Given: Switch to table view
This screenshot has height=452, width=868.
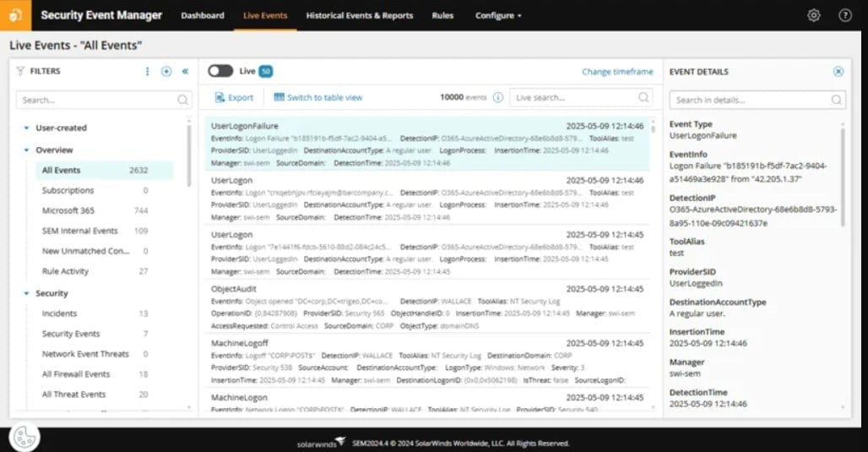Looking at the screenshot, I should tap(317, 97).
